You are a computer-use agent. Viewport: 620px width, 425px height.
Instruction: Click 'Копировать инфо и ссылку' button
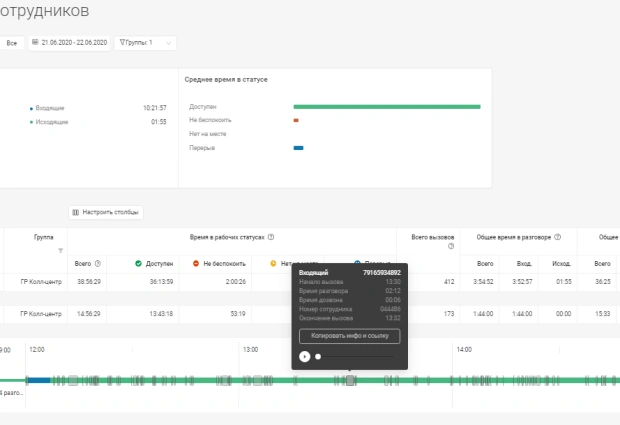coord(349,336)
